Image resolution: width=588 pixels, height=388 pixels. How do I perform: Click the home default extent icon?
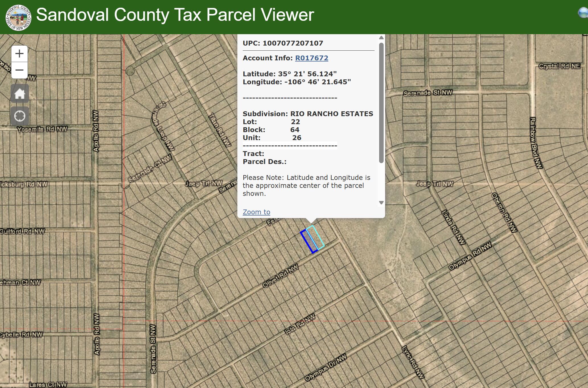20,93
